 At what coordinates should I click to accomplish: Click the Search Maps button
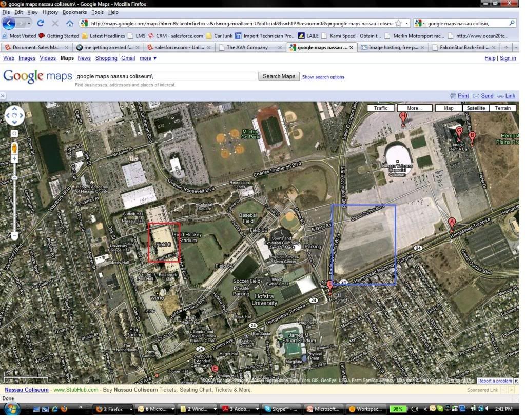[279, 76]
